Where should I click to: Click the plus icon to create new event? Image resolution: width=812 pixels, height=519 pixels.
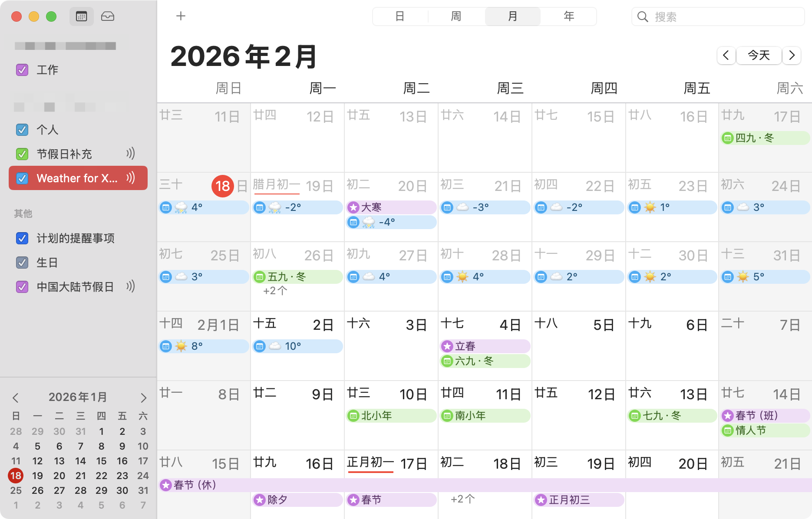[x=181, y=16]
